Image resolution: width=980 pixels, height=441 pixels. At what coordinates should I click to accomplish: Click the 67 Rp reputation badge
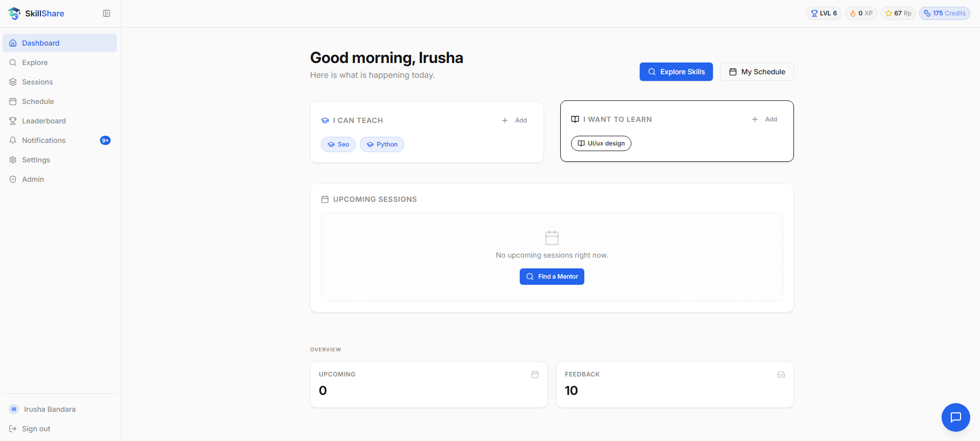(898, 13)
